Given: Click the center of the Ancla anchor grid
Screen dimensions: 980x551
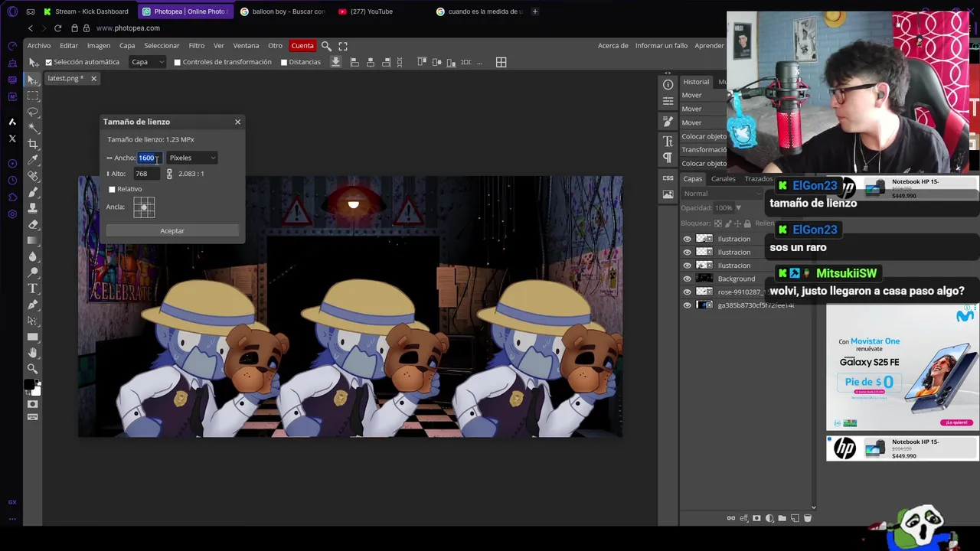Looking at the screenshot, I should click(144, 207).
